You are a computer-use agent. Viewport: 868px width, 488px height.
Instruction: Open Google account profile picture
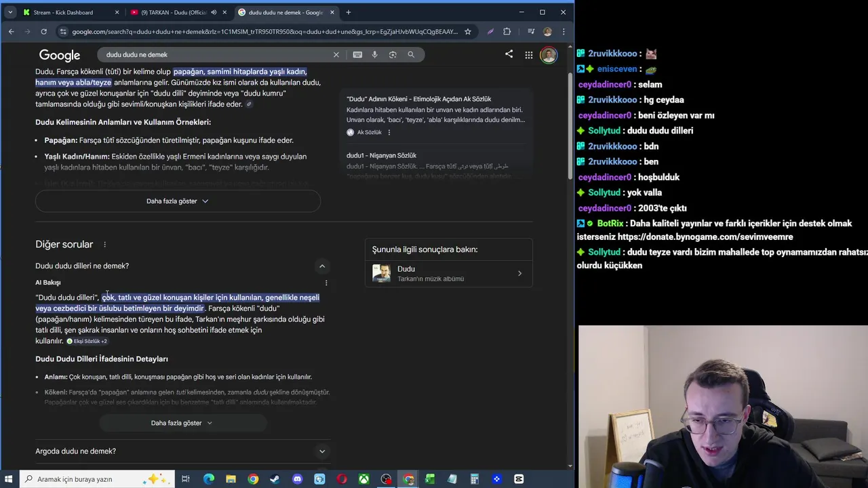click(549, 55)
